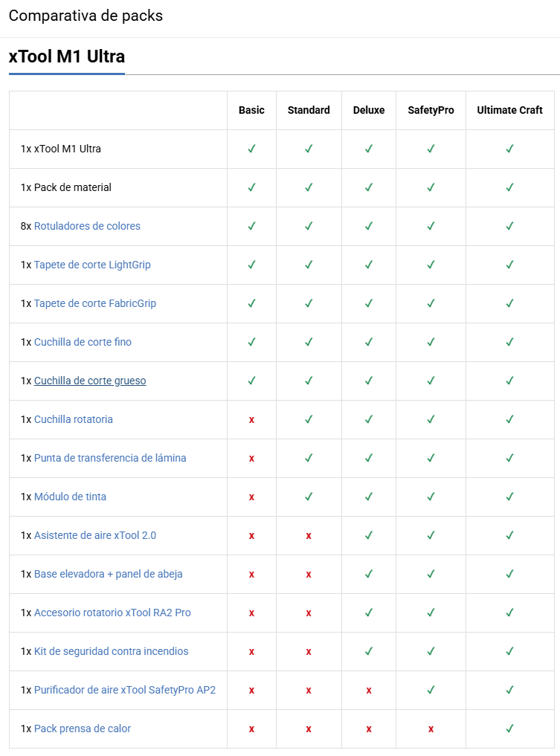Click the Standard red X for Asistente de aire

tap(309, 536)
